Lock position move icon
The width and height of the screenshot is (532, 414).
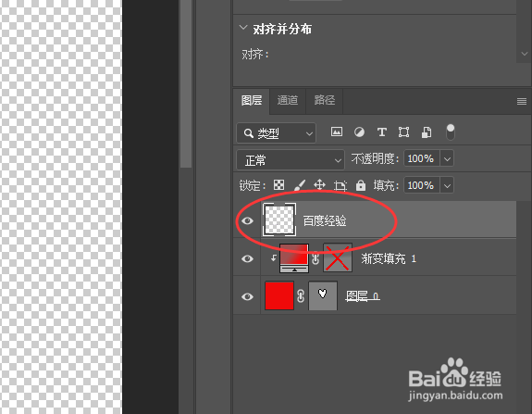[319, 185]
